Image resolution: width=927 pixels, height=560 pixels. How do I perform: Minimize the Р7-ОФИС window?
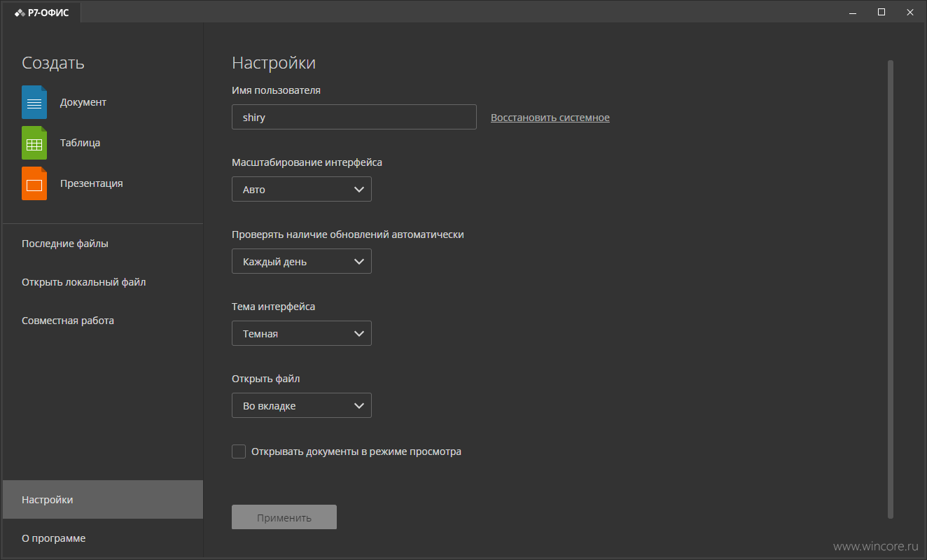(x=853, y=12)
